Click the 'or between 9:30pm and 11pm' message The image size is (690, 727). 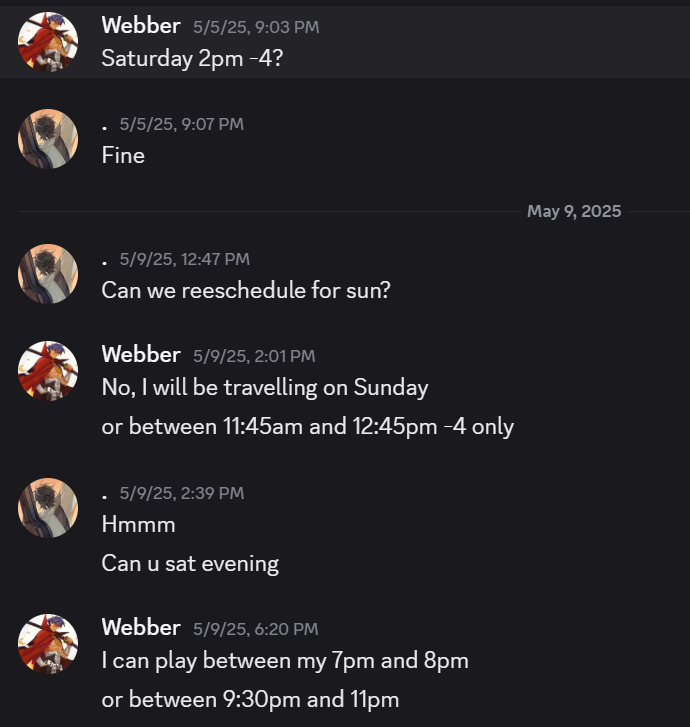250,700
